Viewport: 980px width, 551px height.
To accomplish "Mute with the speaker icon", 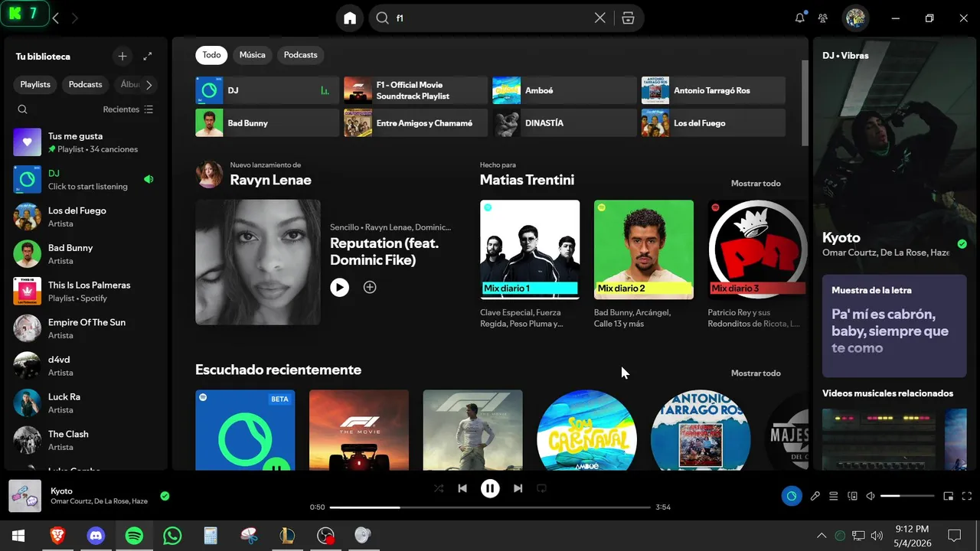I will click(871, 496).
